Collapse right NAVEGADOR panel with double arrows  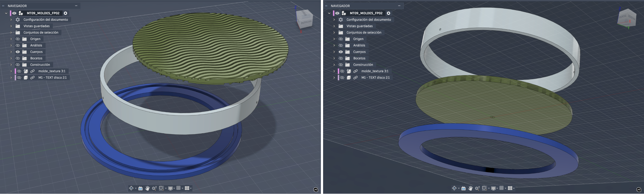326,6
